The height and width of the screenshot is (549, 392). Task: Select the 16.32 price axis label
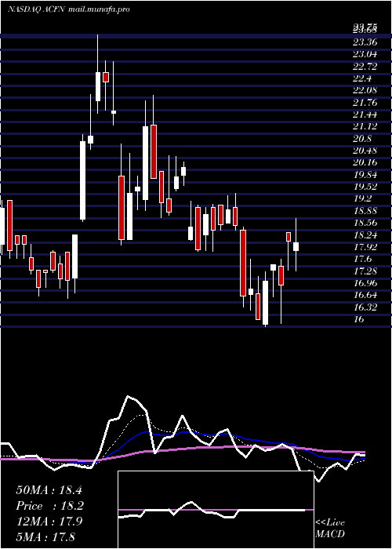(365, 307)
